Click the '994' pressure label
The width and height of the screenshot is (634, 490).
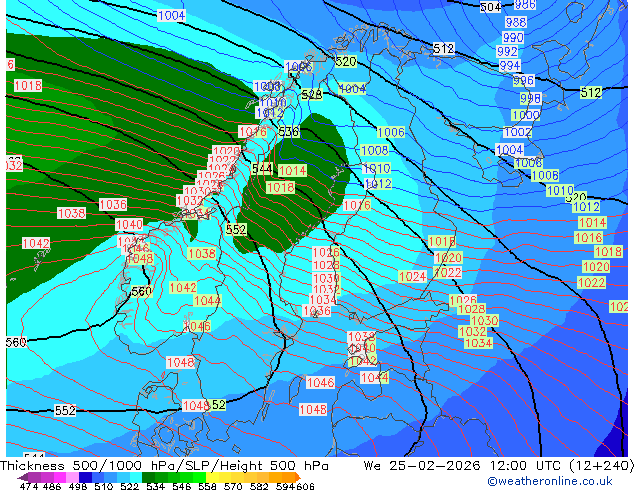coord(509,65)
